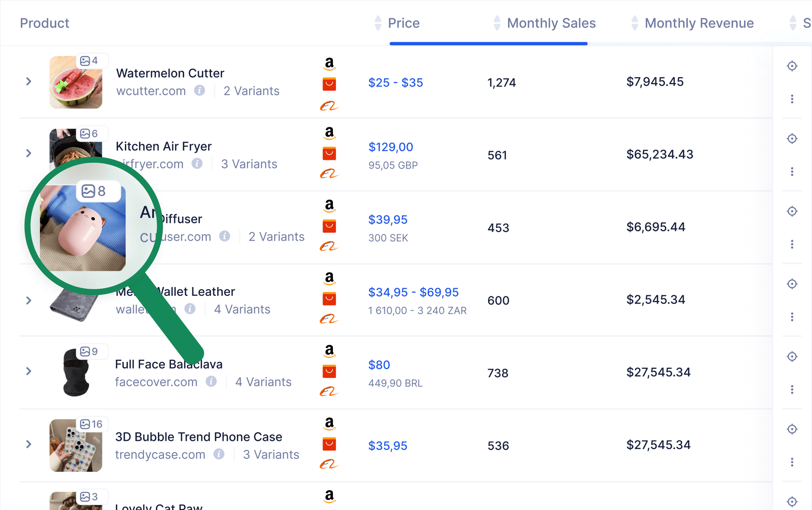Expand the 3D Bubble Trend Phone Case row
Screen dimensions: 812x510
[x=29, y=444]
